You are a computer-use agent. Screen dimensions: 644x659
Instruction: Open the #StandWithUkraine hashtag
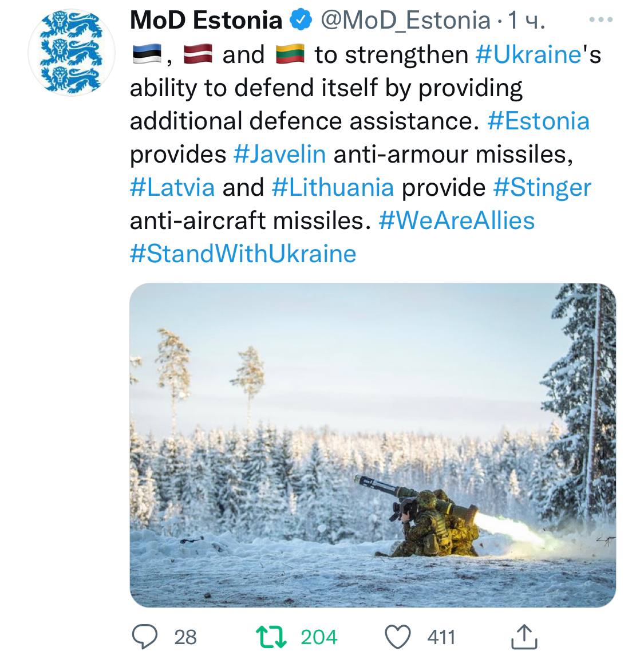point(243,254)
